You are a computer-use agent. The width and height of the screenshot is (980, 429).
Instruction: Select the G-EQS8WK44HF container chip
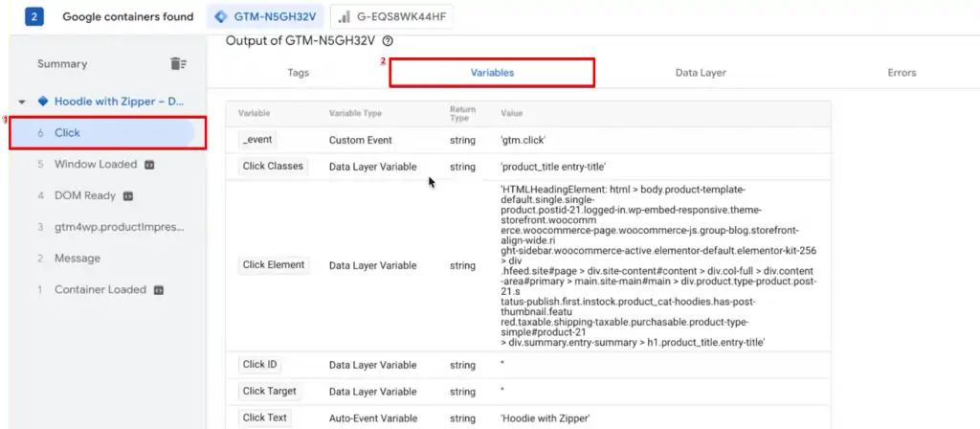[x=391, y=17]
